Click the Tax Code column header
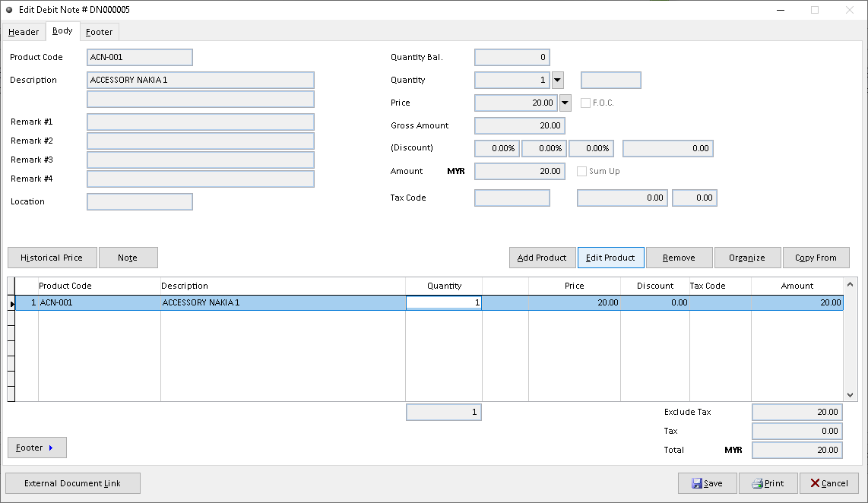 (721, 286)
